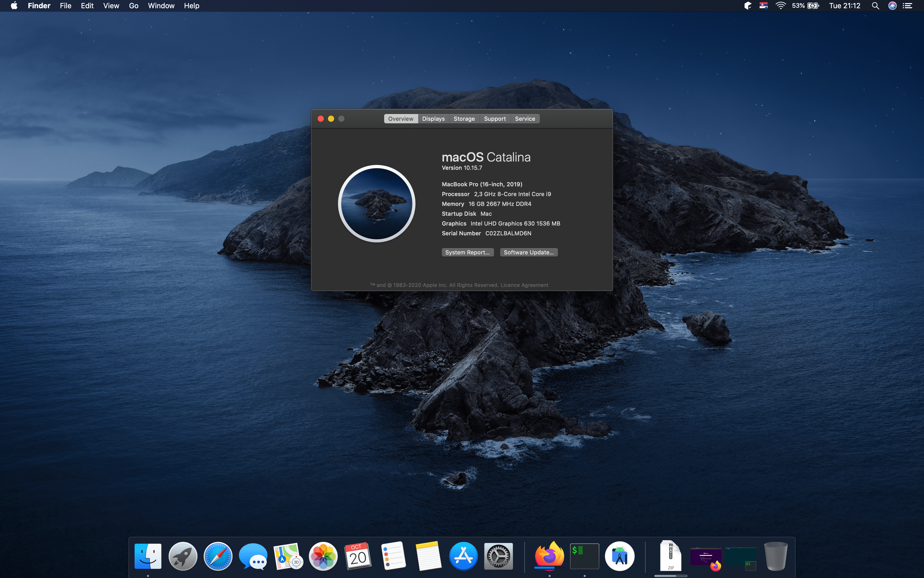This screenshot has width=924, height=578.
Task: Click the Startup Disk Mac text
Action: click(x=467, y=214)
